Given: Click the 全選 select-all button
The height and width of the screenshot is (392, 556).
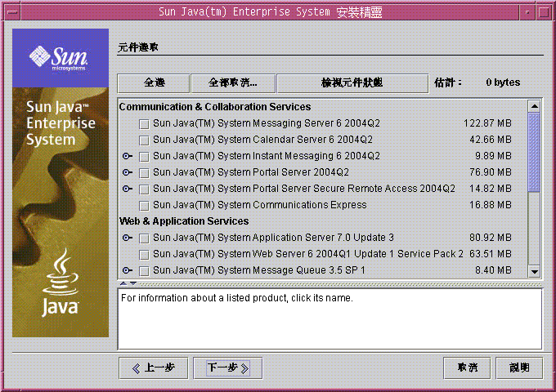Looking at the screenshot, I should pyautogui.click(x=154, y=83).
